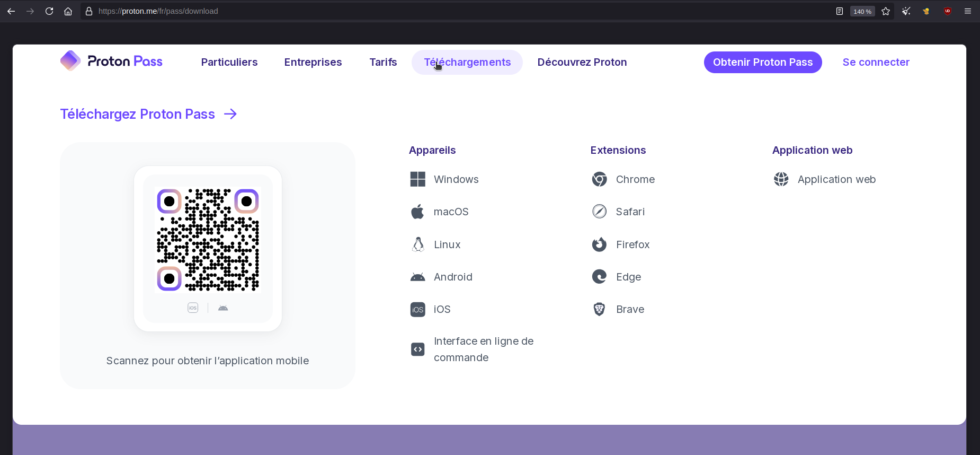Get the Edge extension link
Viewport: 980px width, 455px height.
628,277
